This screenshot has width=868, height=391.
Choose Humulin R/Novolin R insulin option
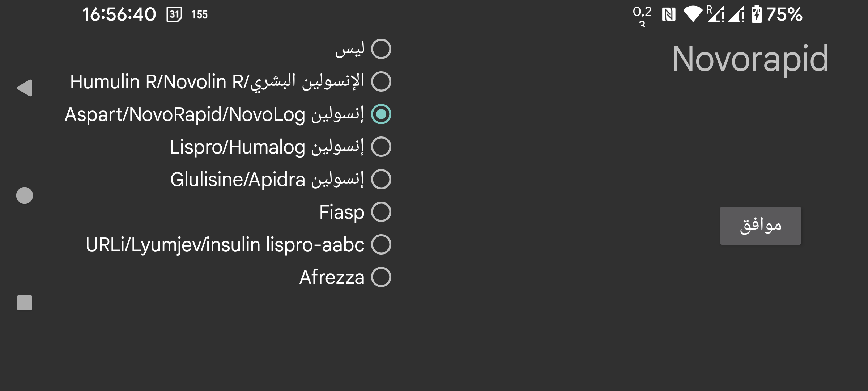pyautogui.click(x=381, y=81)
